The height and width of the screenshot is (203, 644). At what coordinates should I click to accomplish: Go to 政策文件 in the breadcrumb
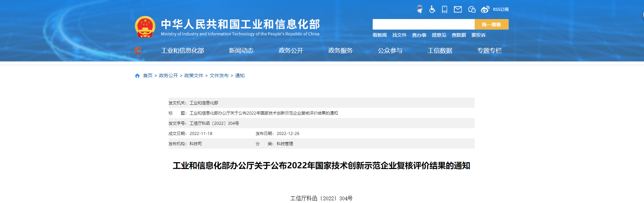pyautogui.click(x=193, y=75)
